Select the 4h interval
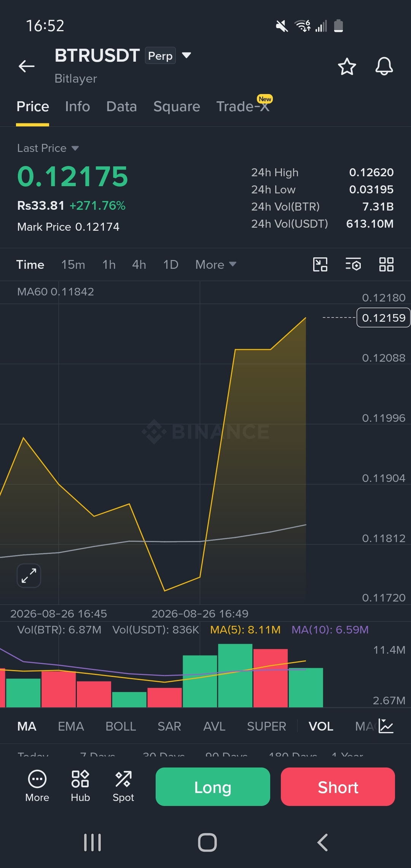 click(139, 265)
